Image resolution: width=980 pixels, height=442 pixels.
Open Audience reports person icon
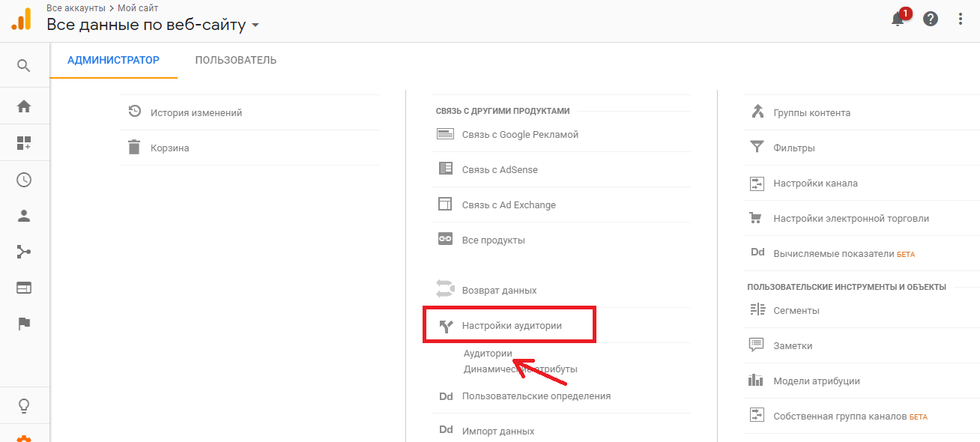point(25,216)
